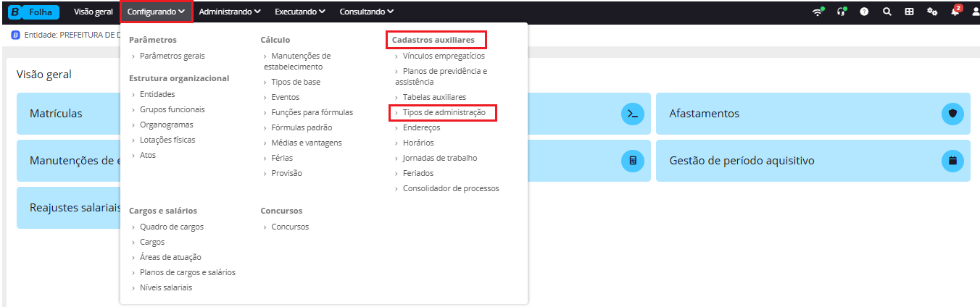Expand the Administrando dropdown menu
This screenshot has height=307, width=980.
coord(231,12)
